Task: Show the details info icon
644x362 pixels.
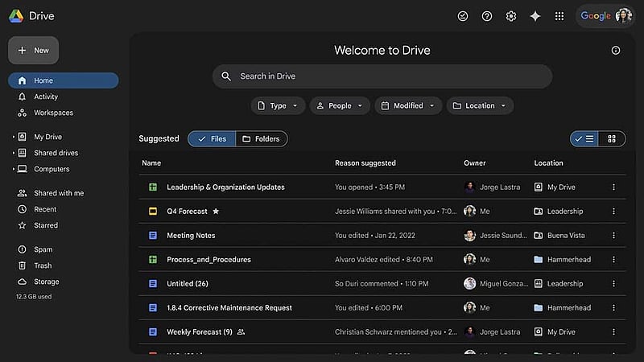Action: click(x=615, y=51)
